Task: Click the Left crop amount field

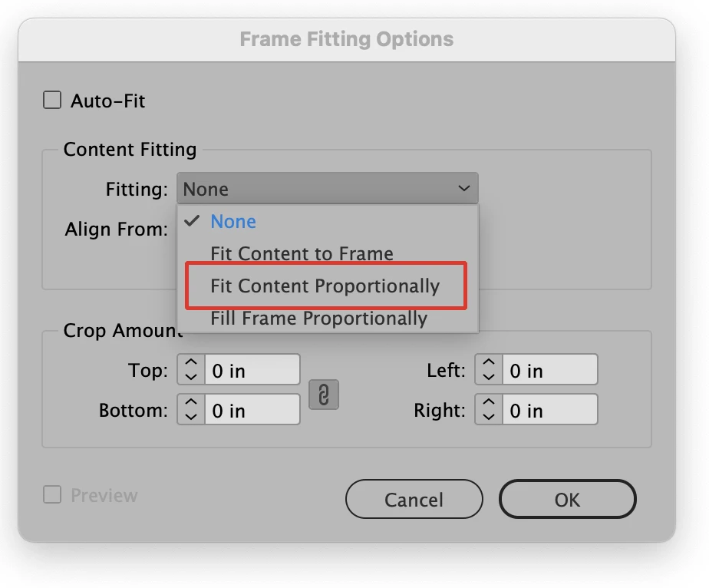Action: [549, 371]
